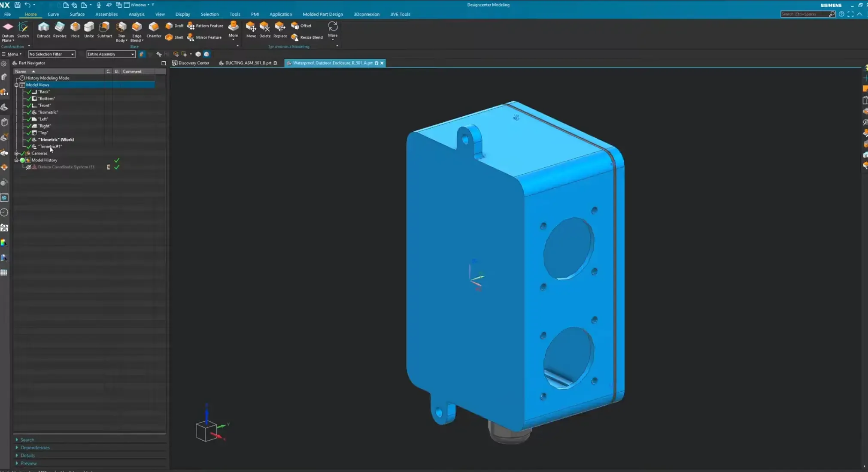868x472 pixels.
Task: Open the No Selection Filter dropdown
Action: pyautogui.click(x=52, y=54)
